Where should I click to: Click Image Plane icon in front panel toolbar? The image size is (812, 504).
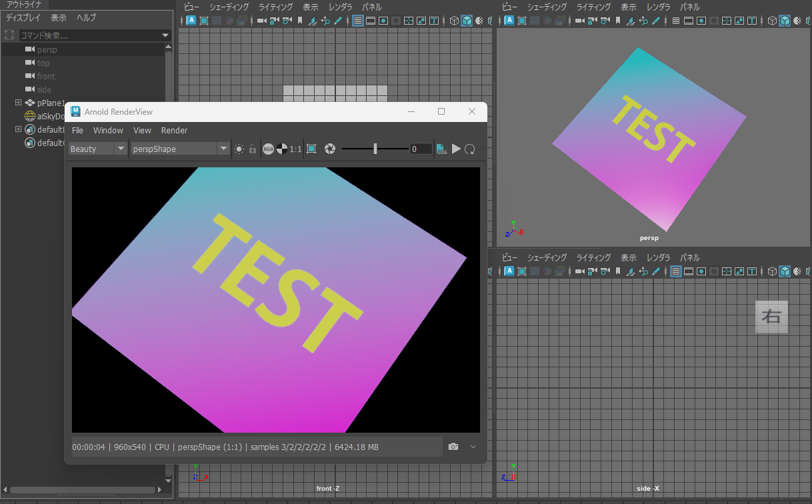(313, 21)
